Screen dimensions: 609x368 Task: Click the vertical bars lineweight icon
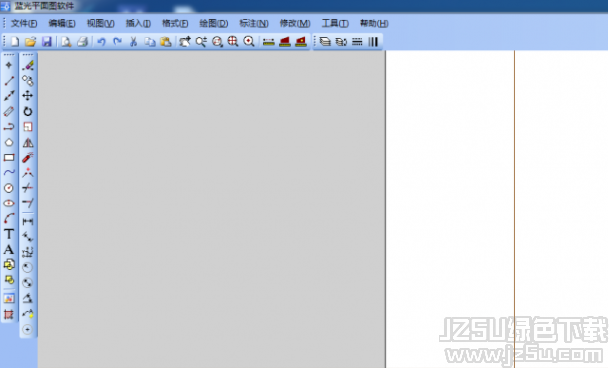click(373, 42)
